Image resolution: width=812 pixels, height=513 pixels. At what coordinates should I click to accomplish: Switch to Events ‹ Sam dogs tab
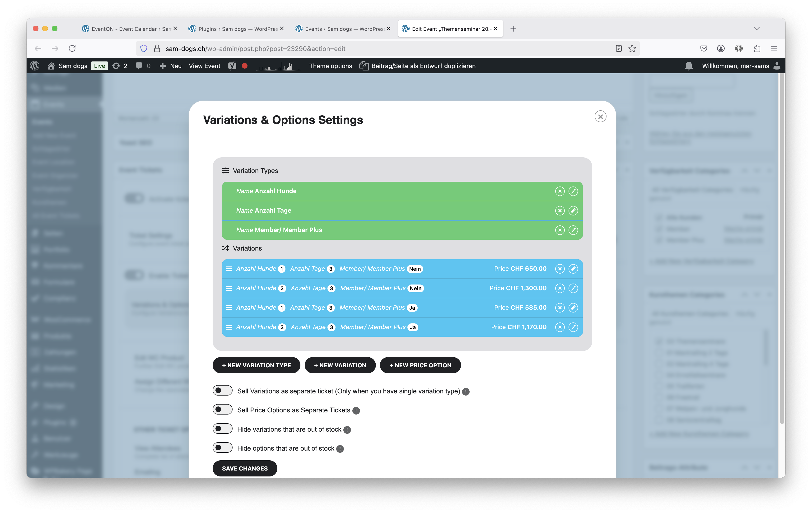pos(343,29)
